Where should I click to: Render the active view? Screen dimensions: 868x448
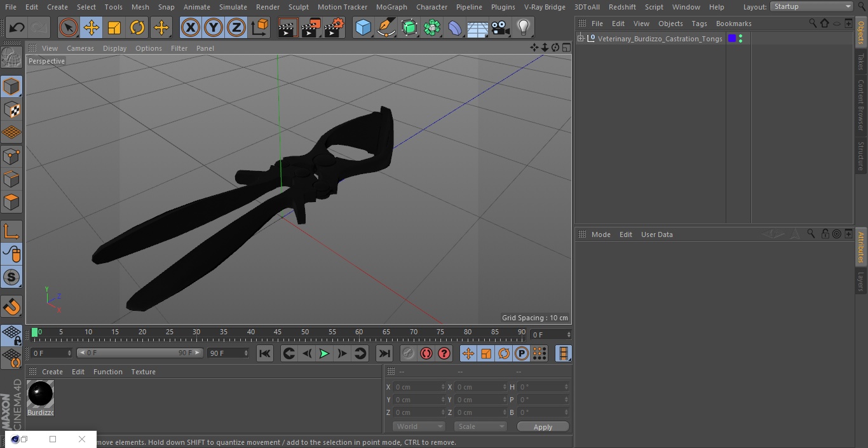(x=288, y=27)
